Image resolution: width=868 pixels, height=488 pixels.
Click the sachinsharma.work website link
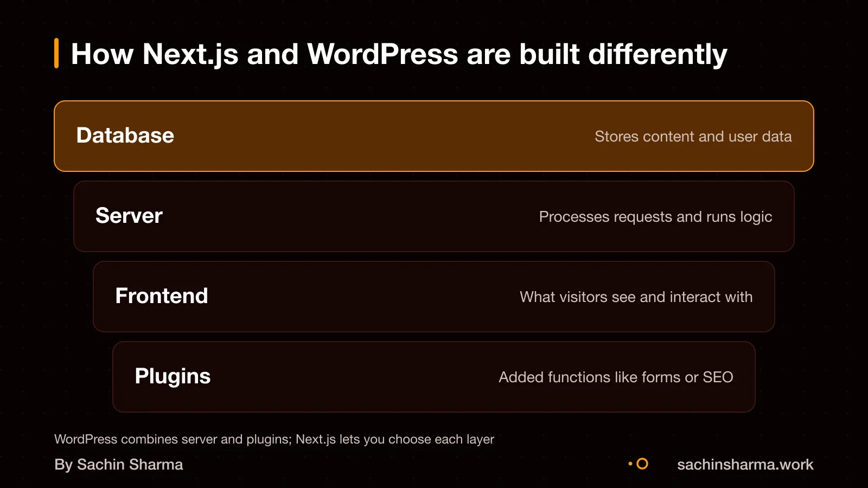point(745,465)
